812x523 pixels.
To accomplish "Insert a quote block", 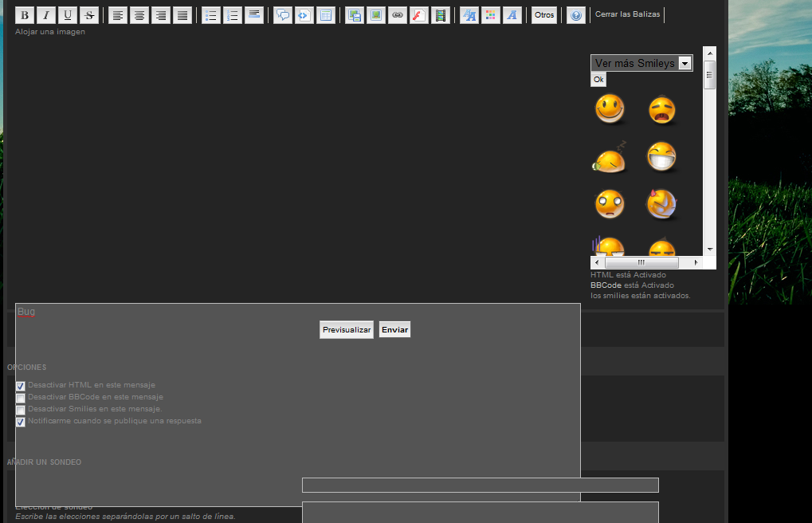I will point(282,15).
